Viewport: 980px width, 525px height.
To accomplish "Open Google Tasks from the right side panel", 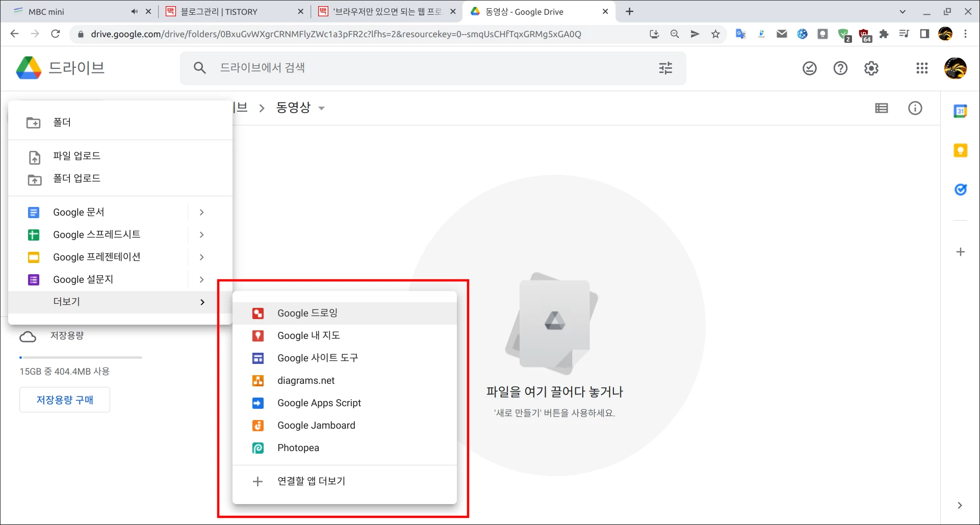I will click(x=961, y=190).
